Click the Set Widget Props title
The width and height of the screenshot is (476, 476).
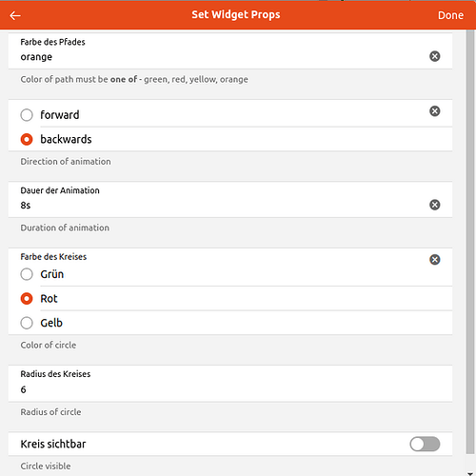tap(236, 15)
